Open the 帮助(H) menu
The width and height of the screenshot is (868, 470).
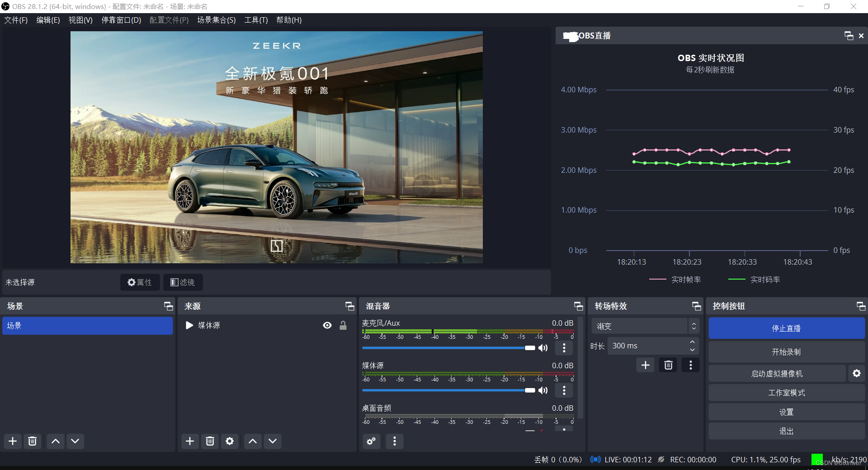coord(289,20)
